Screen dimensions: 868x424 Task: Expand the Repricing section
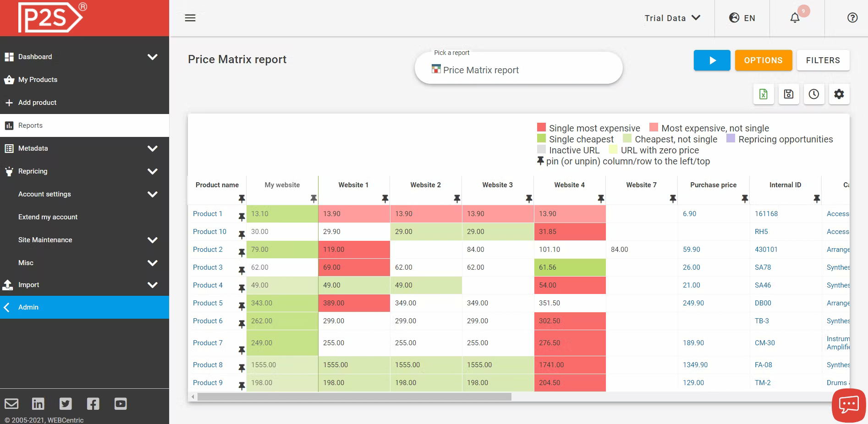coord(33,171)
